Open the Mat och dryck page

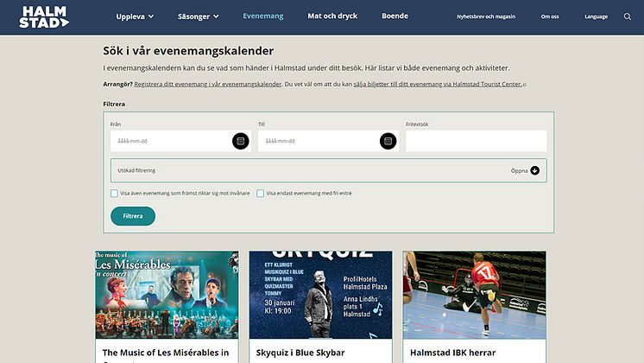click(x=332, y=16)
